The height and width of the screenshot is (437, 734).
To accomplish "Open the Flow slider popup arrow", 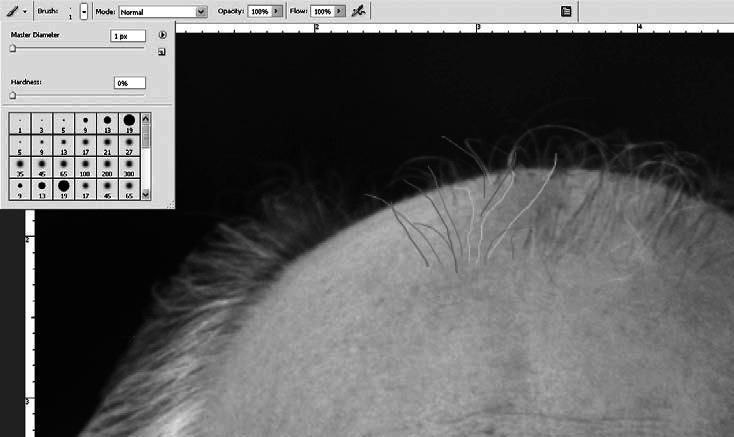I will [340, 11].
